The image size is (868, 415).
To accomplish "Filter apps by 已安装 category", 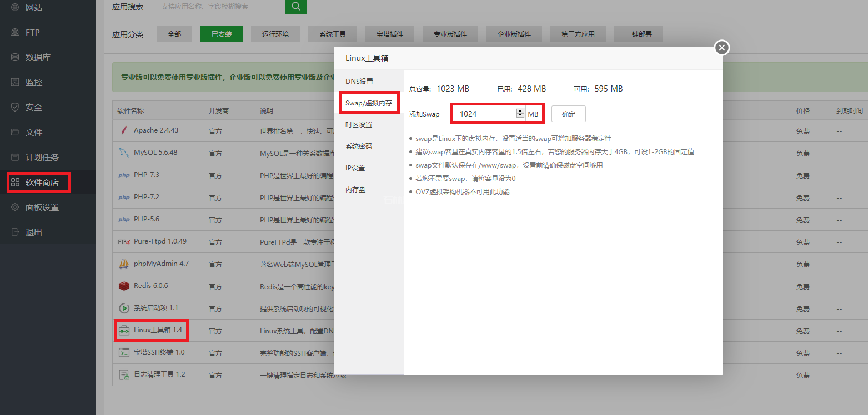I will 221,34.
